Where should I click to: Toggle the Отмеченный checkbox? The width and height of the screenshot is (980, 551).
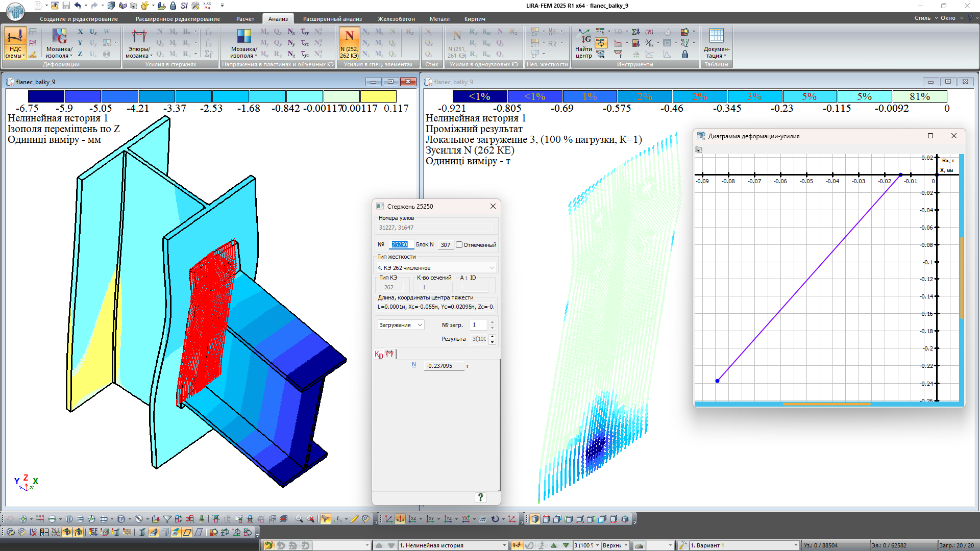(x=459, y=245)
